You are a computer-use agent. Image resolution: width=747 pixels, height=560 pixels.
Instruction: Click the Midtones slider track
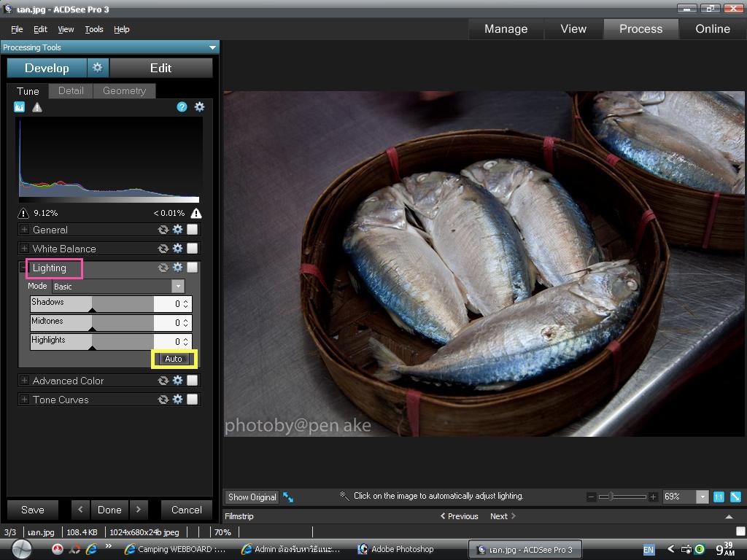[92, 322]
